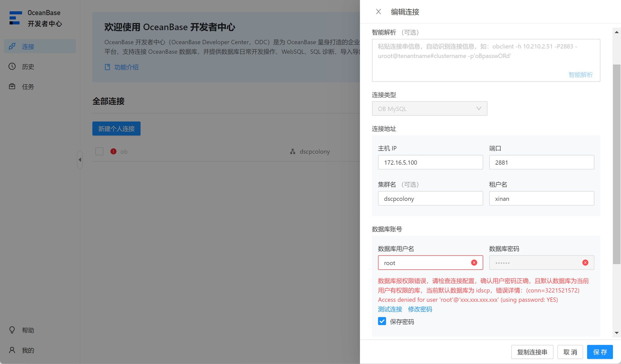Image resolution: width=621 pixels, height=364 pixels.
Task: Click the user icon beside 我的
Action: pyautogui.click(x=12, y=350)
